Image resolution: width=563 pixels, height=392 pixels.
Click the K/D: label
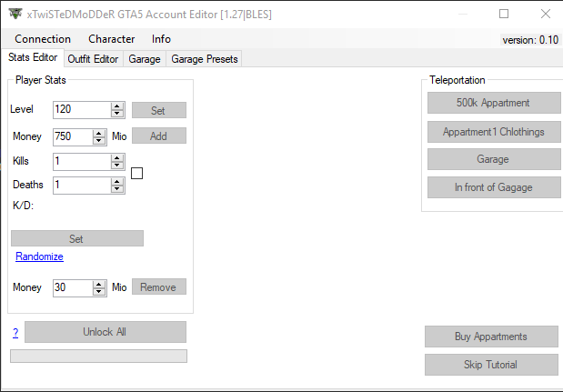point(23,206)
